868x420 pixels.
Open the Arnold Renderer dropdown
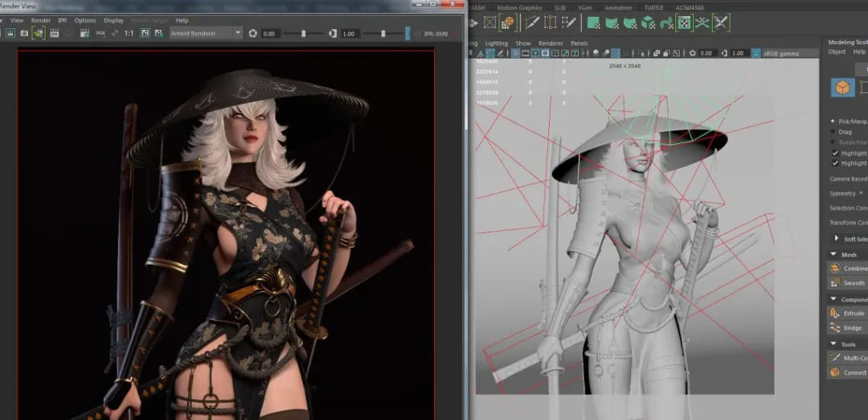pos(206,34)
